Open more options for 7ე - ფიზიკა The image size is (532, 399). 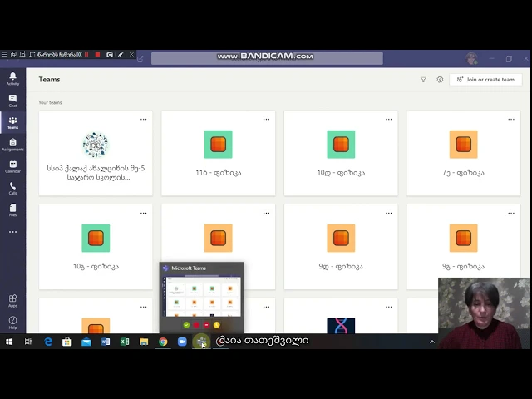tap(511, 120)
